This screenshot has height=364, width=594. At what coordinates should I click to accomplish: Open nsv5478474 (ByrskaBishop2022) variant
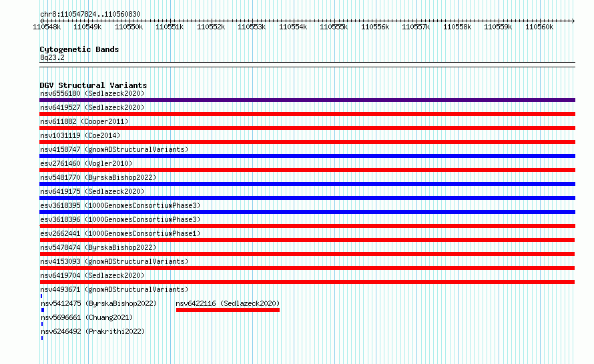(x=98, y=247)
